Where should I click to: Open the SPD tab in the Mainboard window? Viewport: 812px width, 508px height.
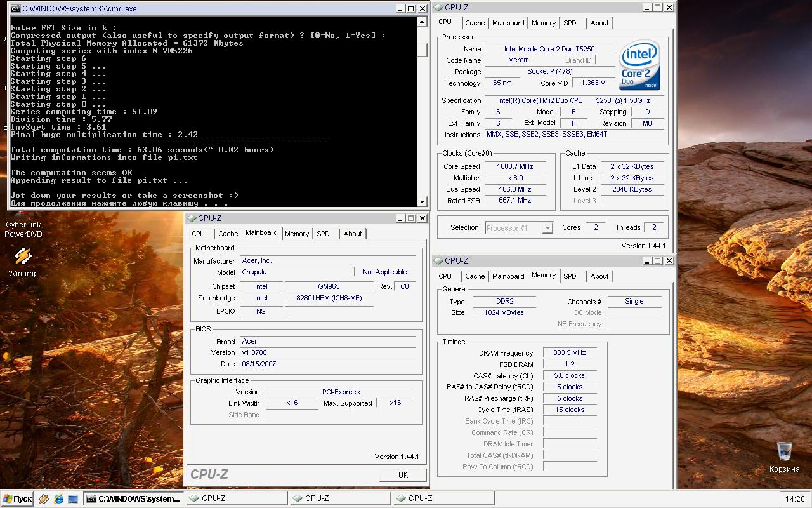(x=324, y=234)
